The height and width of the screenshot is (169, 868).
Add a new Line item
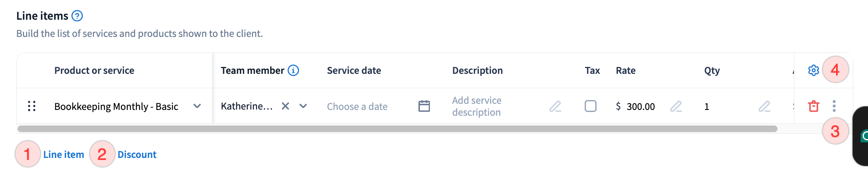63,155
